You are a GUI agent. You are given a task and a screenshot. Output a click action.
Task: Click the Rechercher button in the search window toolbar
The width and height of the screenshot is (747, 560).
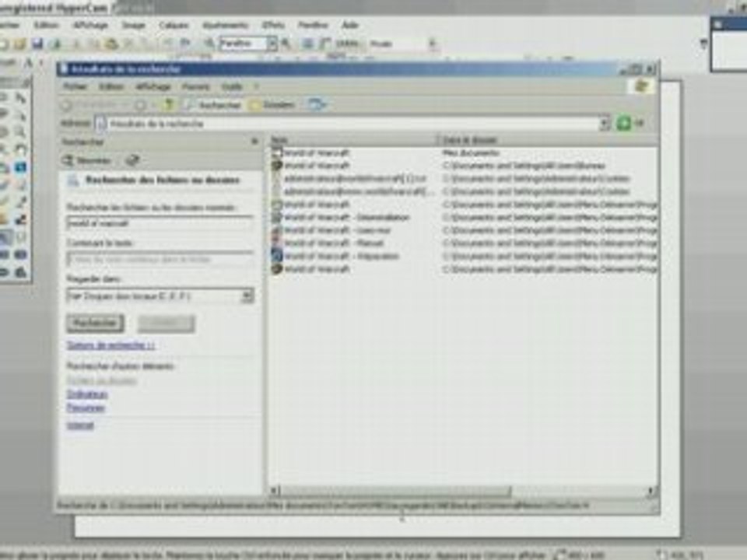tap(212, 105)
